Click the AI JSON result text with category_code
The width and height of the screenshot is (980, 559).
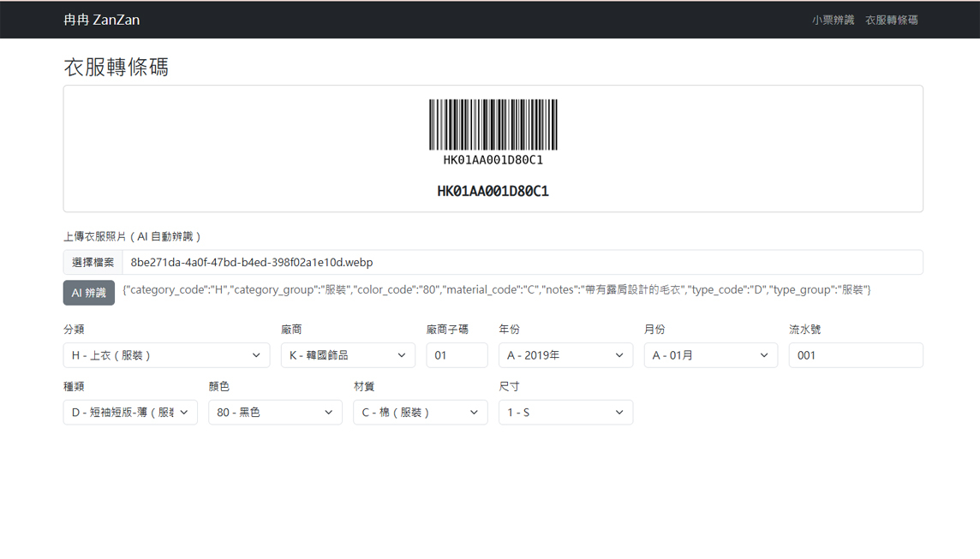497,290
